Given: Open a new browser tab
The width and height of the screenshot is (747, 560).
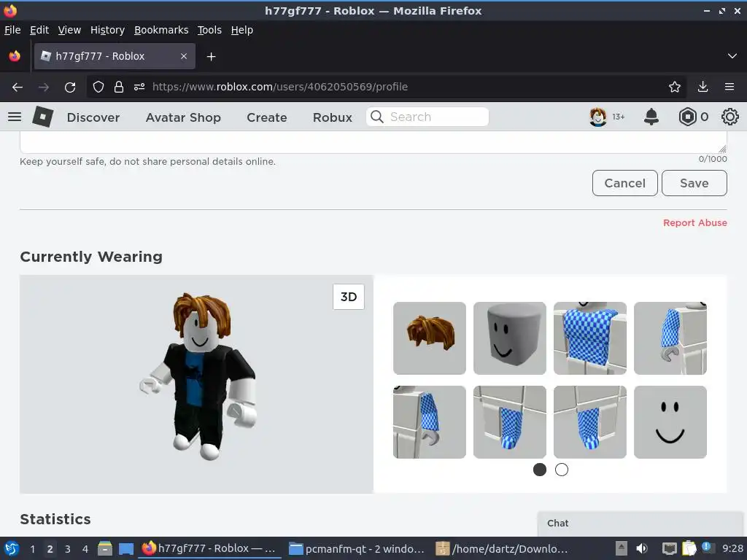Looking at the screenshot, I should pos(211,57).
